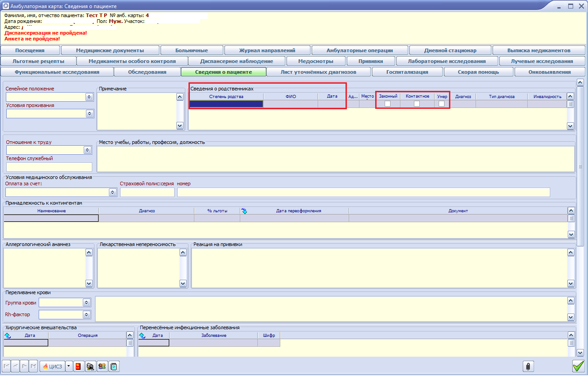Click the notepad icon in bottom toolbar
588x376 pixels.
[114, 366]
